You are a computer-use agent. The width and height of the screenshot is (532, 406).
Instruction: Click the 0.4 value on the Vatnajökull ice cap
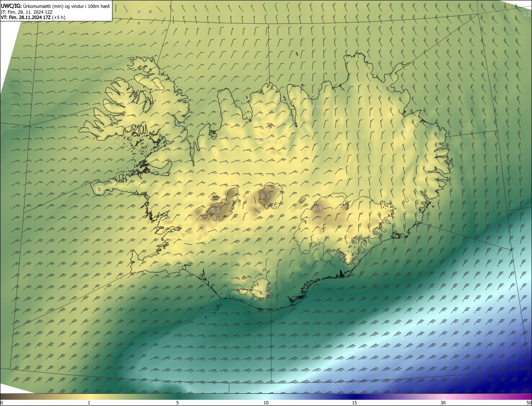(318, 208)
